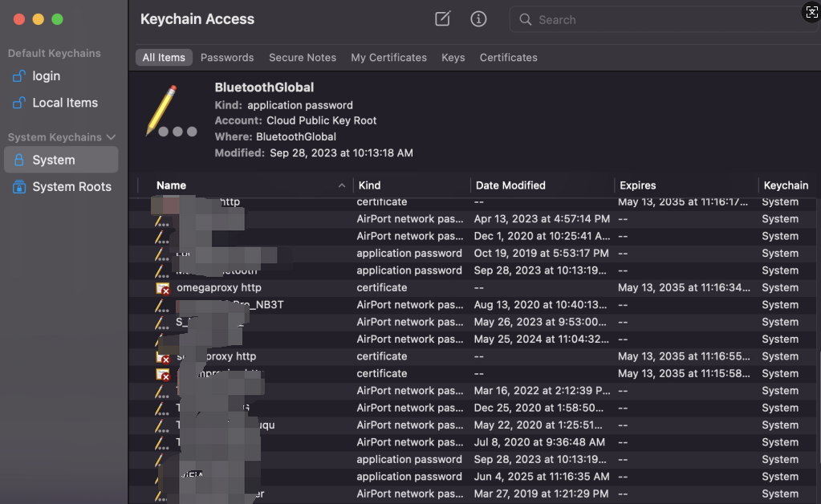Click date cell May 25, 2024 at 11:04:32

coord(542,339)
